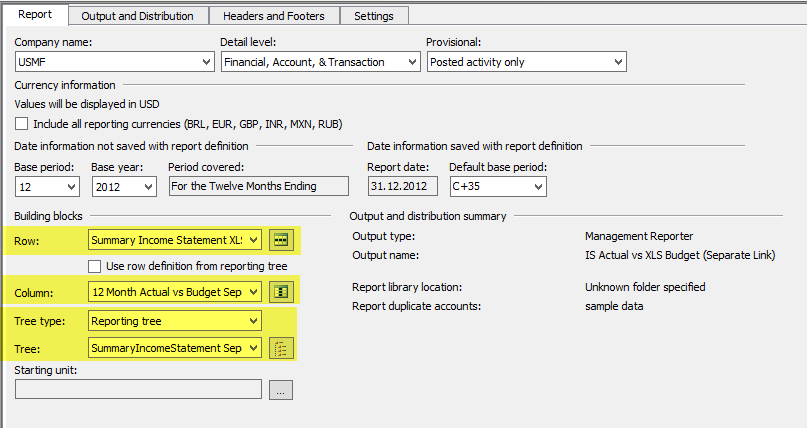Click the starting unit browse button
Viewport: 807px width, 428px height.
pos(281,390)
